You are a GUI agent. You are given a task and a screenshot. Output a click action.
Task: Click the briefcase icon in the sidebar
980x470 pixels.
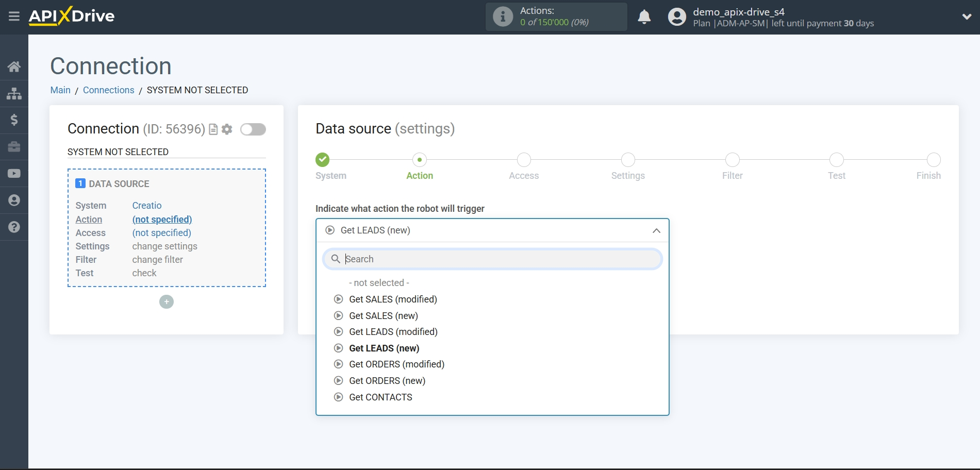tap(14, 147)
